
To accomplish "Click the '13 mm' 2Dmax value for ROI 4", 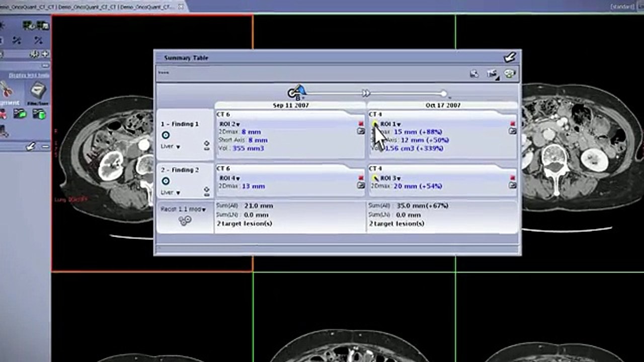I will [x=253, y=186].
